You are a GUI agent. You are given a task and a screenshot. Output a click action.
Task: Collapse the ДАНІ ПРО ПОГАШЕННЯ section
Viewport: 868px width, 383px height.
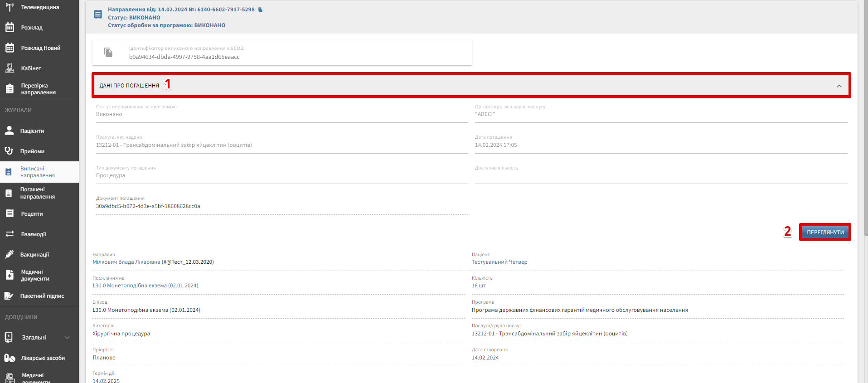[839, 86]
